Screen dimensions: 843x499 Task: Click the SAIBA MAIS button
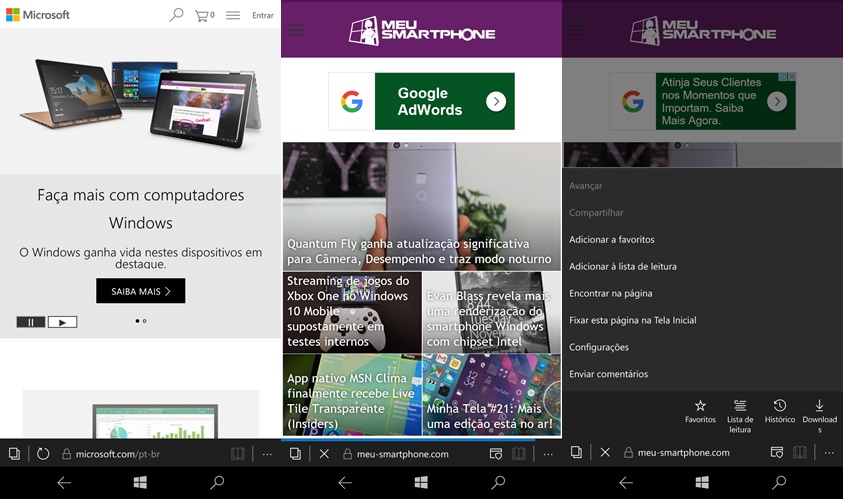[x=141, y=291]
